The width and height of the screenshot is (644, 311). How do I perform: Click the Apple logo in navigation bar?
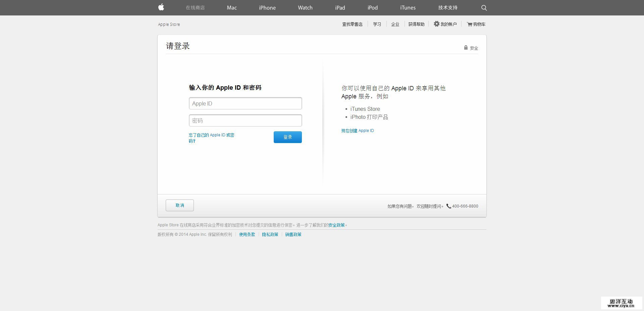(x=161, y=7)
